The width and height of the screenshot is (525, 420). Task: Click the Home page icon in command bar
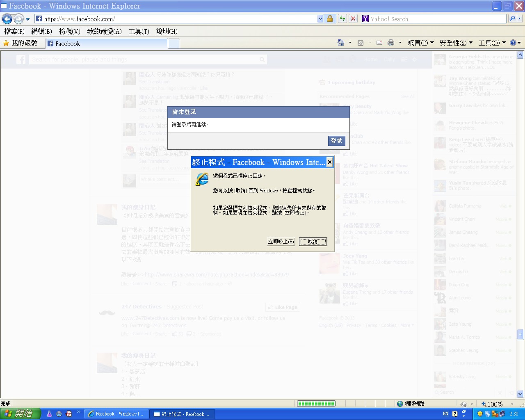tap(340, 43)
